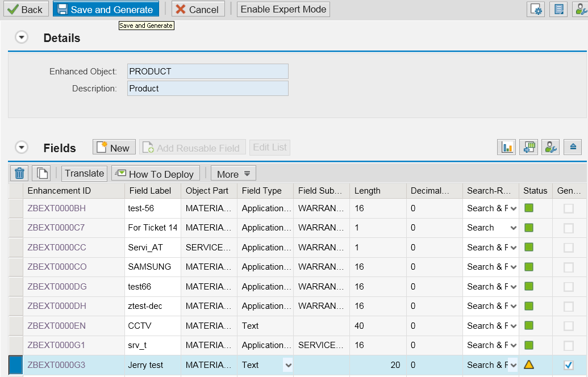Click green status icon for test-56

529,208
